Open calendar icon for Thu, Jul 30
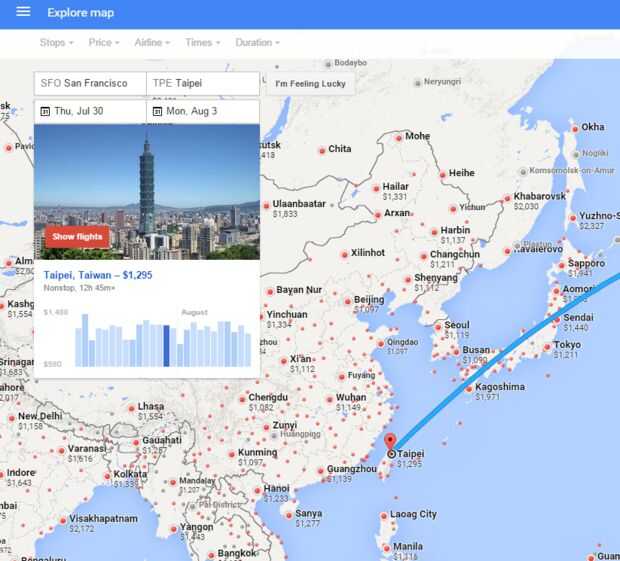This screenshot has width=620, height=561. [45, 111]
